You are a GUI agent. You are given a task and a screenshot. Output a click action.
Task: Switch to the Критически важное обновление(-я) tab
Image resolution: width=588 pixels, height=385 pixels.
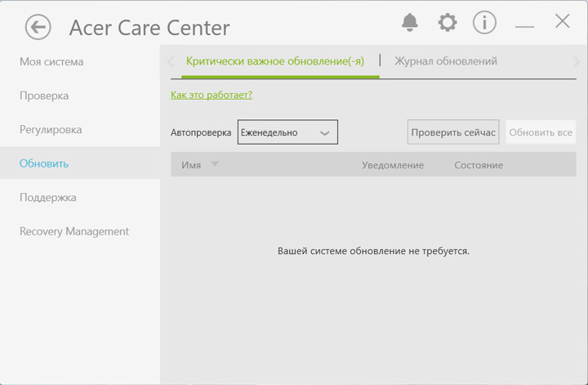[x=275, y=61]
